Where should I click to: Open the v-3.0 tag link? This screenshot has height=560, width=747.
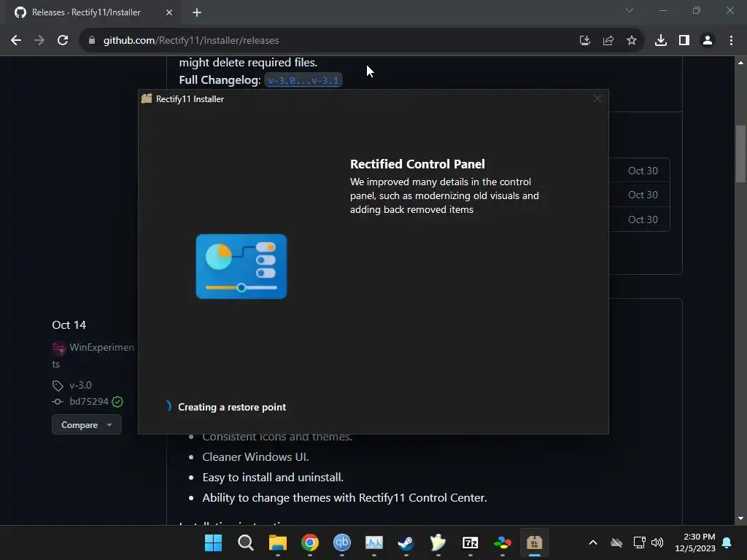(80, 385)
